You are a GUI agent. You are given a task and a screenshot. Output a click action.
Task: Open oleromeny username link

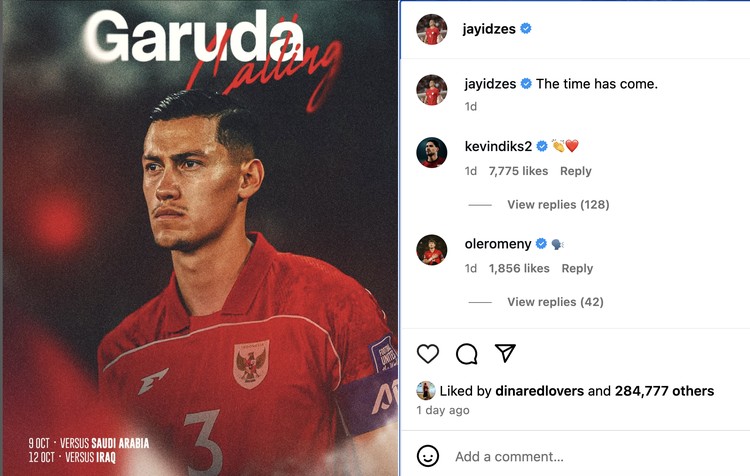click(x=498, y=244)
